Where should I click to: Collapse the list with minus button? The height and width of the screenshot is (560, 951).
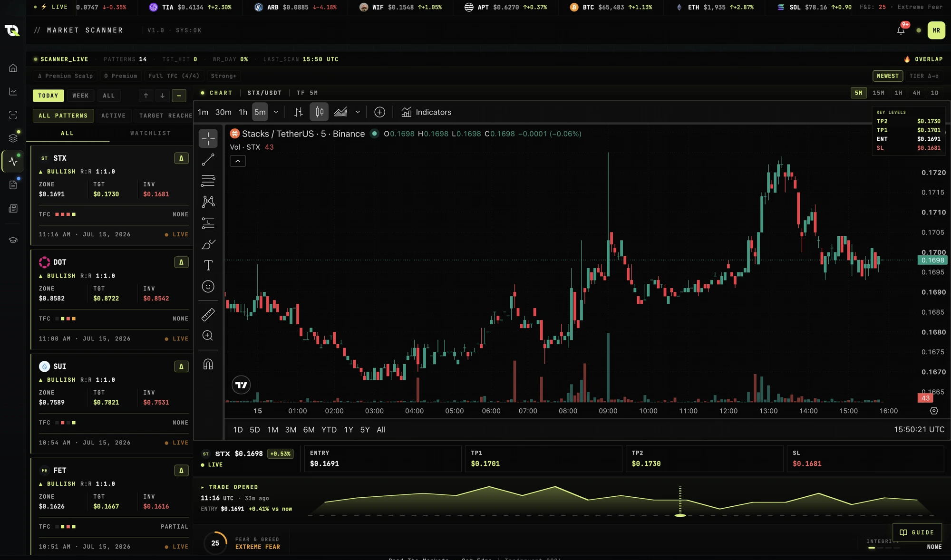(x=179, y=96)
